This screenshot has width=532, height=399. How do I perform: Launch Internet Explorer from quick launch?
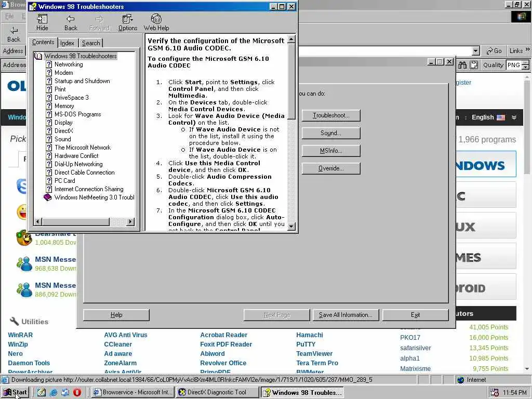tap(54, 392)
